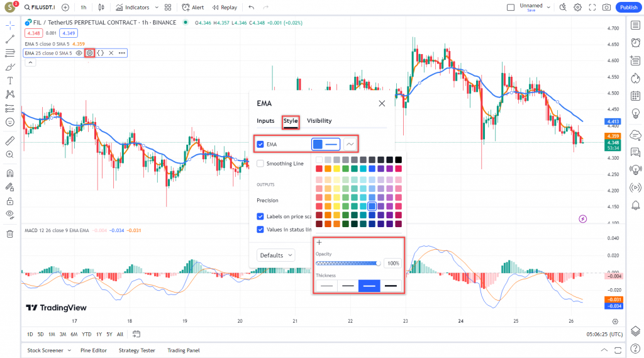
Task: Start bar Replay
Action: coord(225,8)
